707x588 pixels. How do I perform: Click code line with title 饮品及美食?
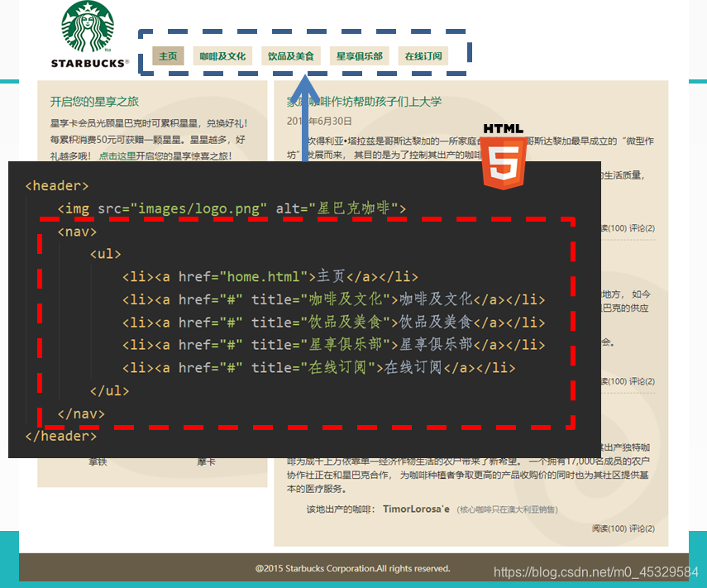[x=334, y=322]
